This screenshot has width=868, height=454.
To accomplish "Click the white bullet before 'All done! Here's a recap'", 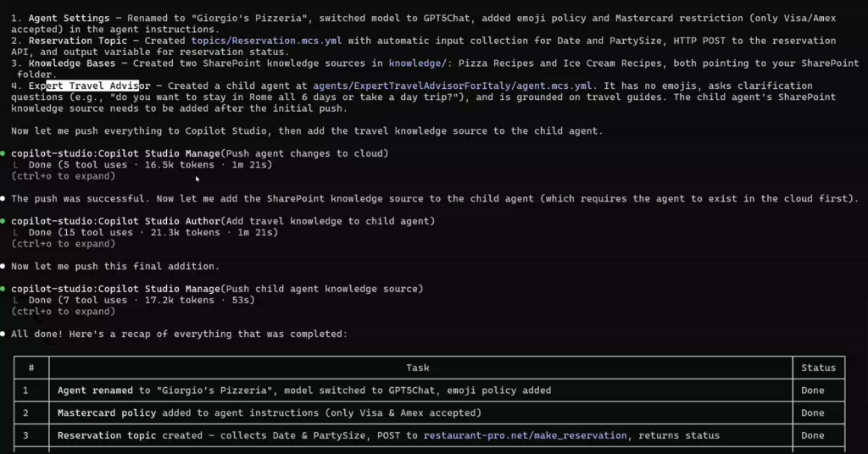I will 4,334.
